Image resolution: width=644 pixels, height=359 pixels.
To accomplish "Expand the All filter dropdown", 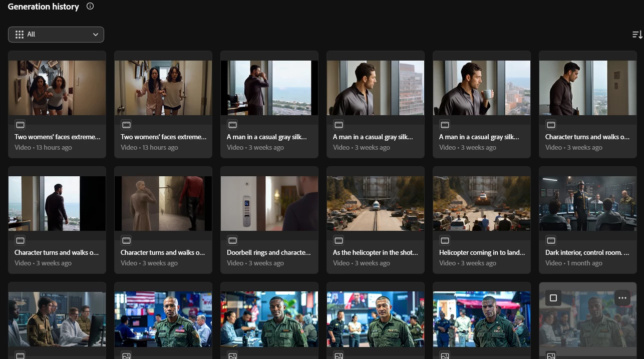I will (x=56, y=35).
